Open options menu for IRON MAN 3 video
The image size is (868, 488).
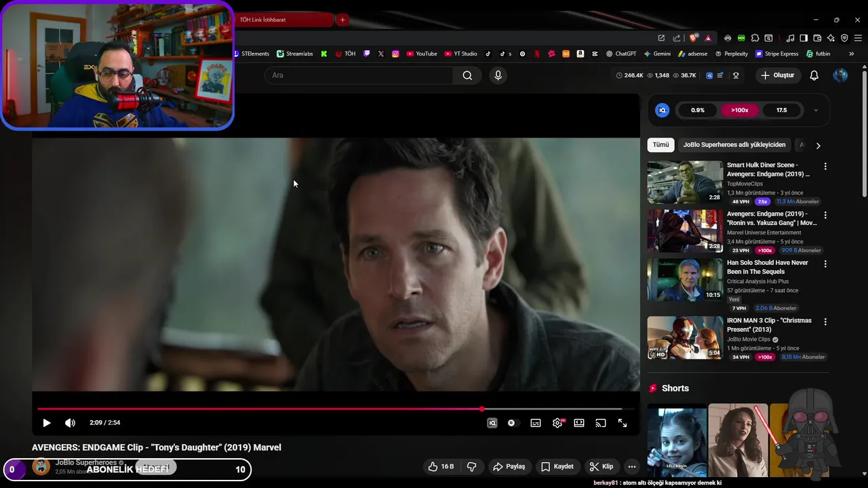825,322
